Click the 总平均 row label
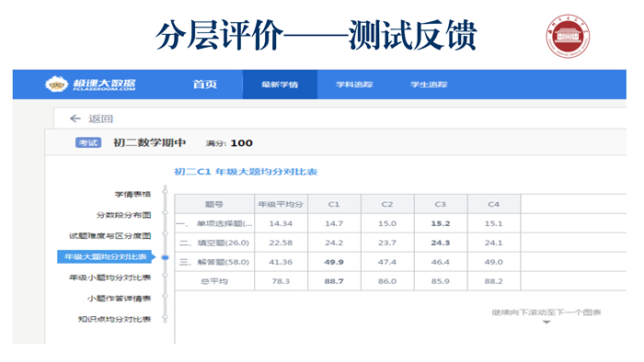644x362 pixels. 214,281
